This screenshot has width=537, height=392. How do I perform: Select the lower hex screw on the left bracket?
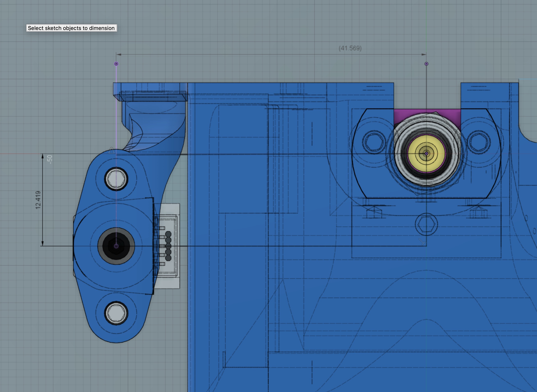pos(116,313)
